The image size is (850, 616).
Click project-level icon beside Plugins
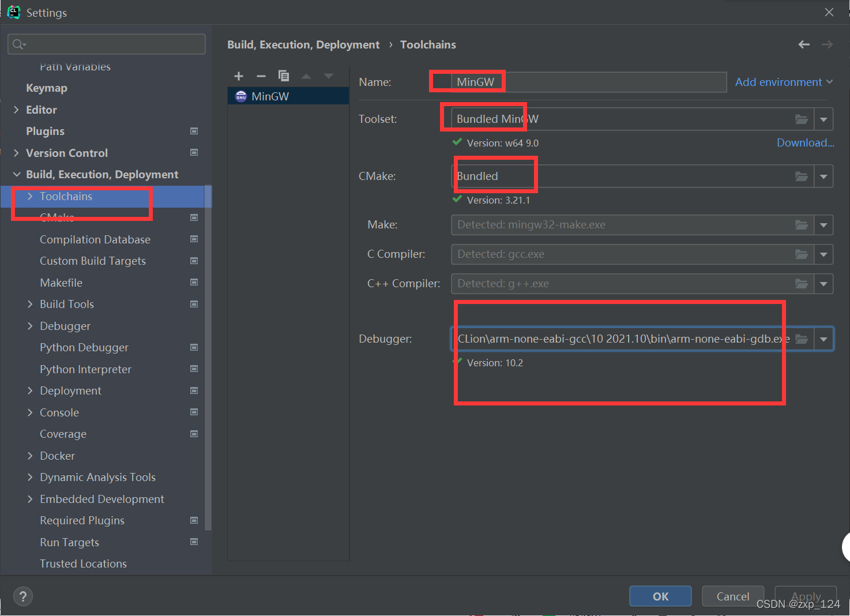pos(194,131)
